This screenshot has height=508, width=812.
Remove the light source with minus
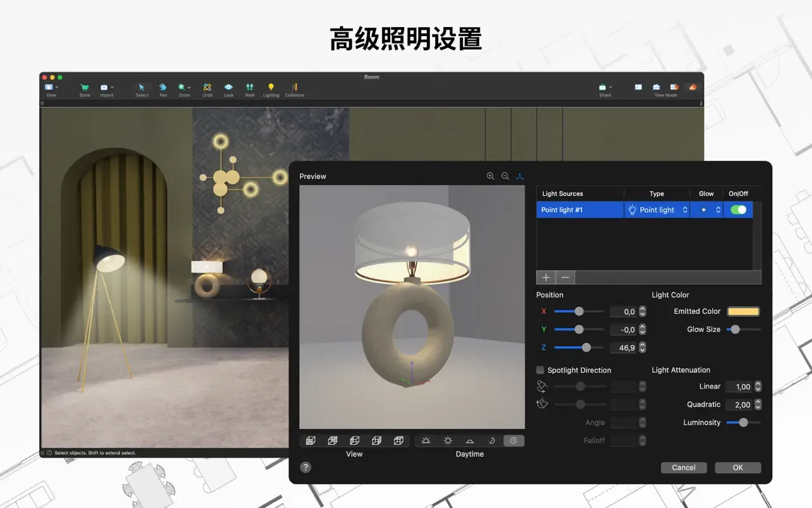click(x=565, y=277)
